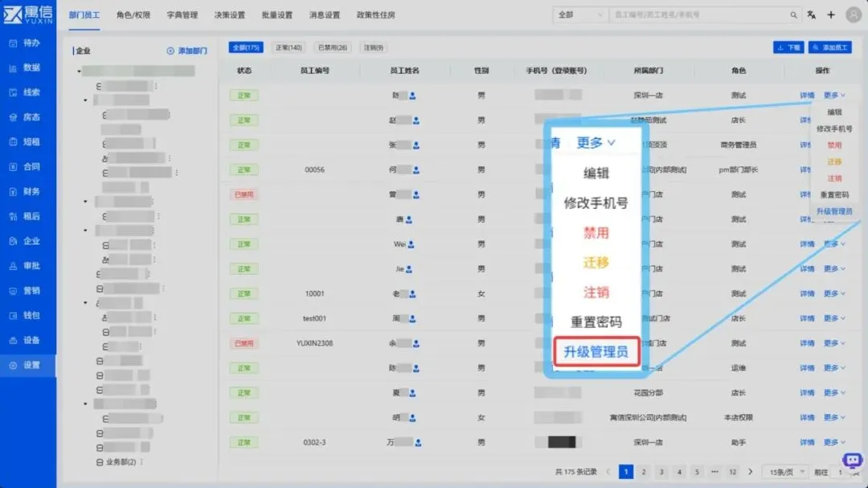Click the 下载 button
The width and height of the screenshot is (868, 488).
tap(788, 47)
